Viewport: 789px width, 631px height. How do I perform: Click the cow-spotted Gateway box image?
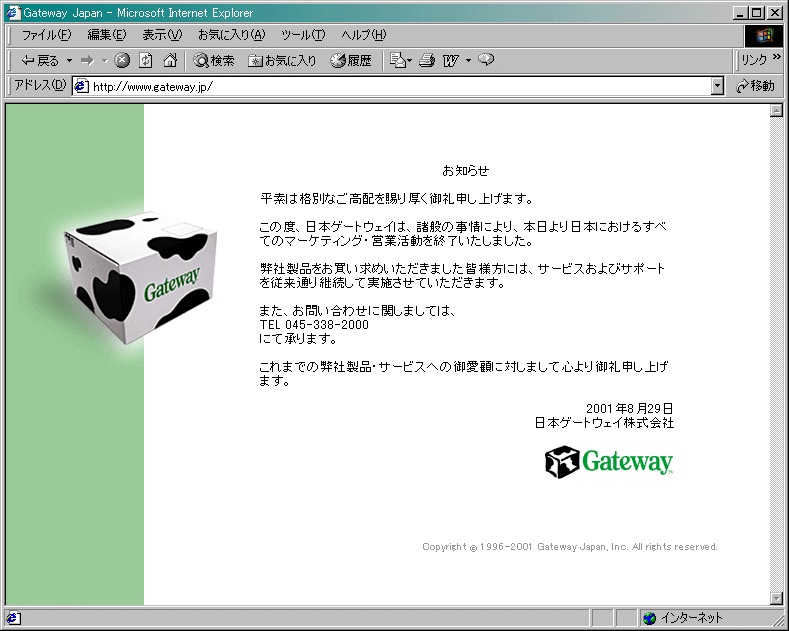click(140, 278)
